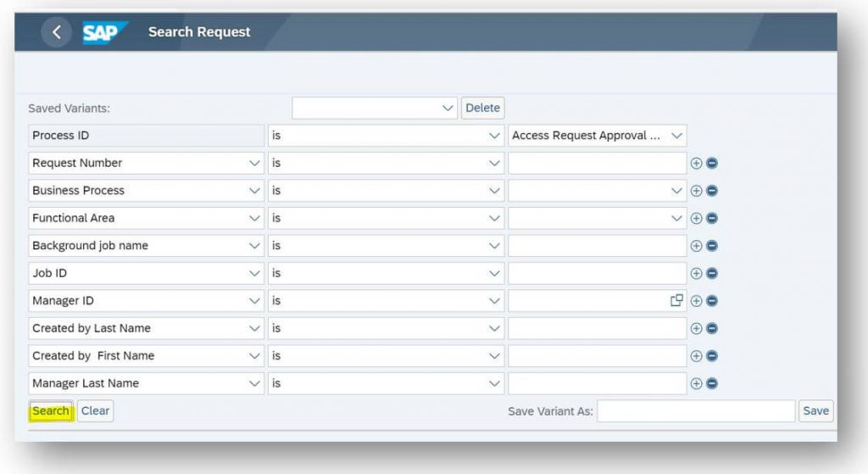Screen dimensions: 868x474
Task: Expand the Access Request Approval value dropdown
Action: (x=598, y=136)
